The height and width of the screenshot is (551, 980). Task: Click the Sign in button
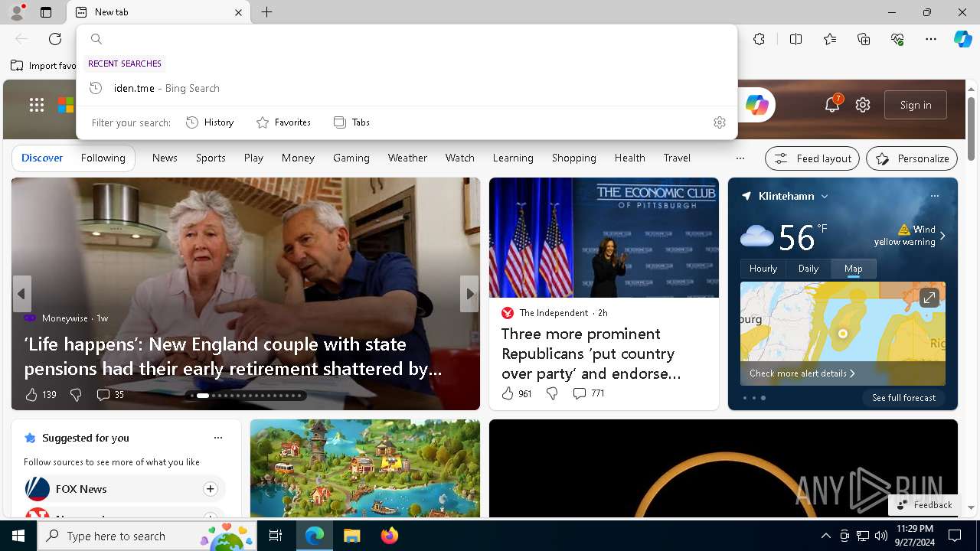click(916, 105)
